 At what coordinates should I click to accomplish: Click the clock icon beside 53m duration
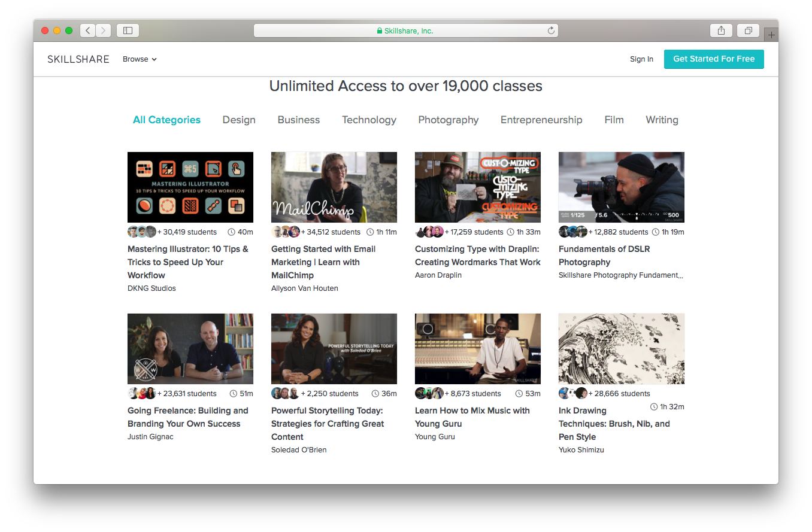(x=519, y=394)
